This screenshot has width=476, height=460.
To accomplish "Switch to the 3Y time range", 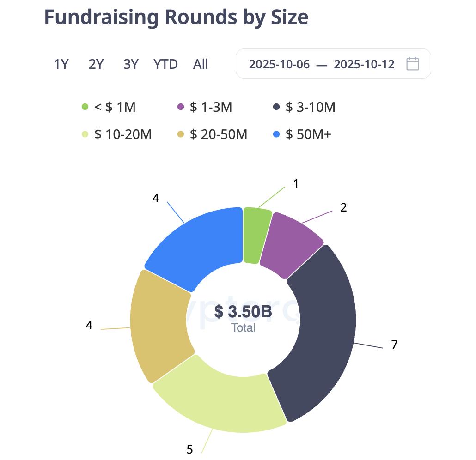I will point(131,64).
